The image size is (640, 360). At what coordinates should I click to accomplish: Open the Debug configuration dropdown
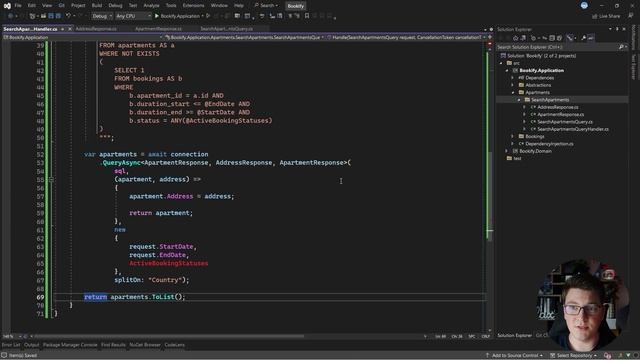(x=102, y=16)
